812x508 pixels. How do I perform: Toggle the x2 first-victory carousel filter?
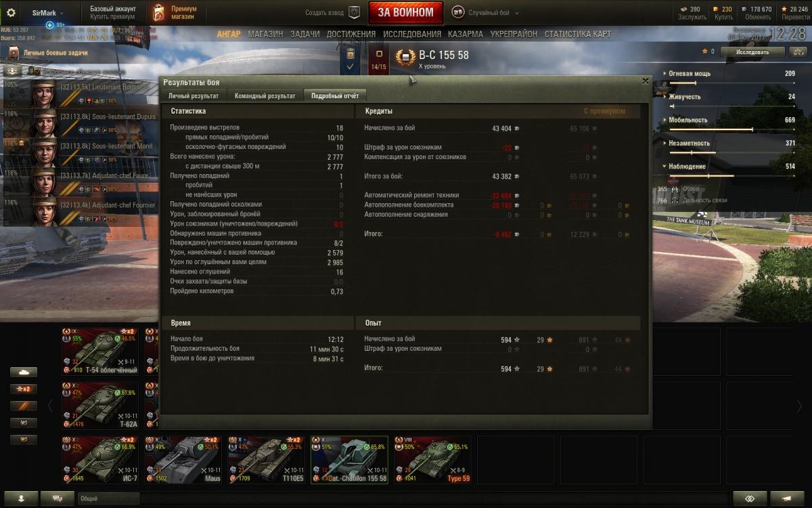click(24, 389)
